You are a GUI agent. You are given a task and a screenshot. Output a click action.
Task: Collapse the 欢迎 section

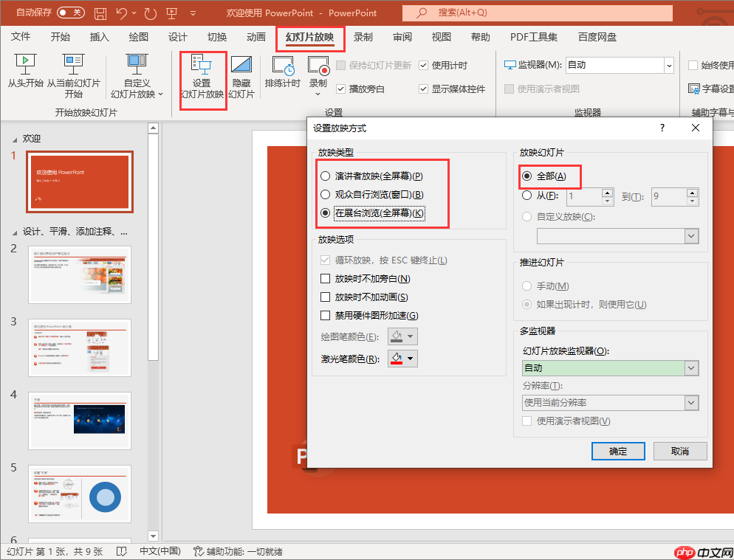15,139
